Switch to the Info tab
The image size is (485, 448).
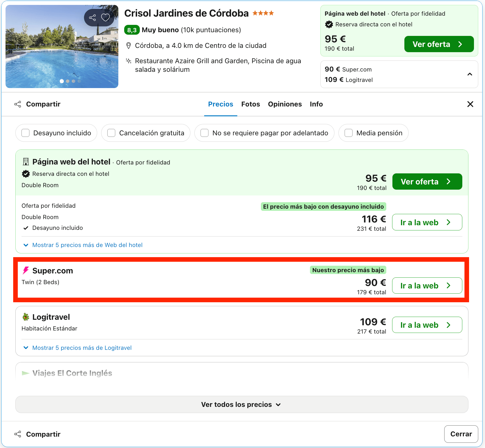(316, 104)
